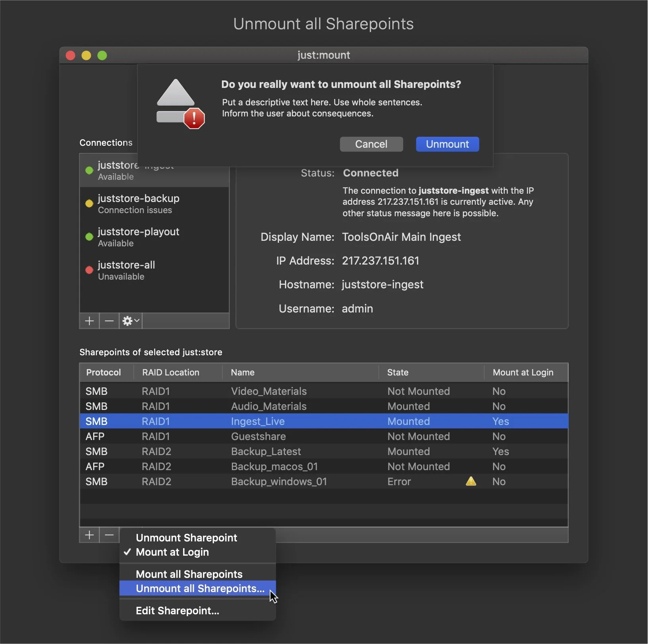Image resolution: width=648 pixels, height=644 pixels.
Task: Click Yes in Backup_Latest Mount at Login
Action: pyautogui.click(x=501, y=451)
